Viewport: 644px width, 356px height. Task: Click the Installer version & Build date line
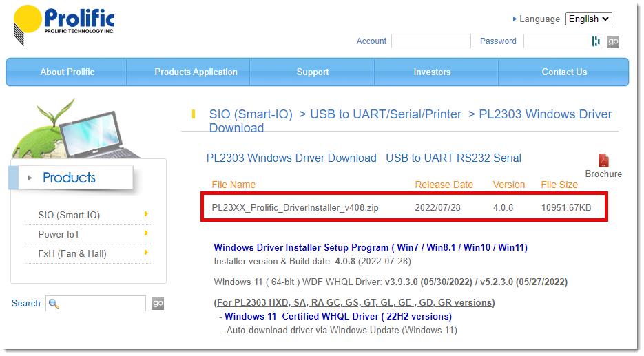pos(312,262)
